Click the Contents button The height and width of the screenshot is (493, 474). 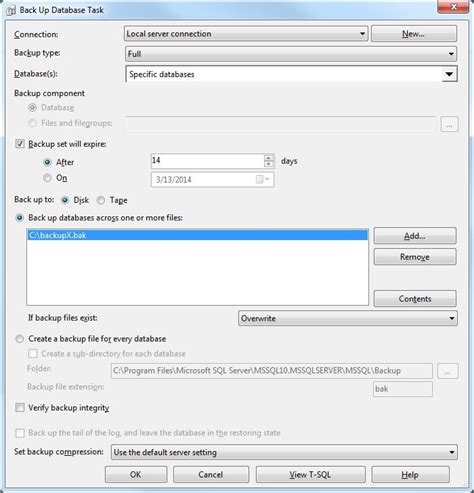point(415,299)
